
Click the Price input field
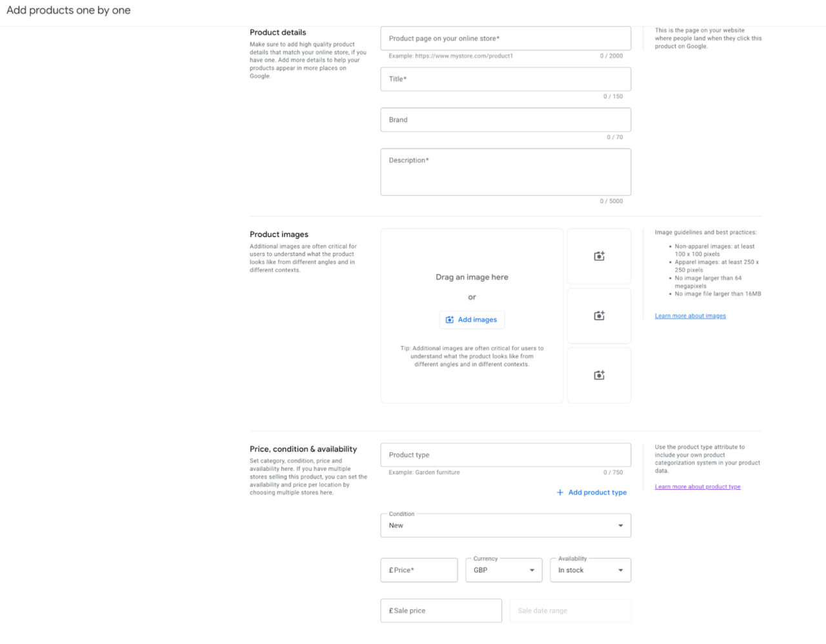coord(419,570)
